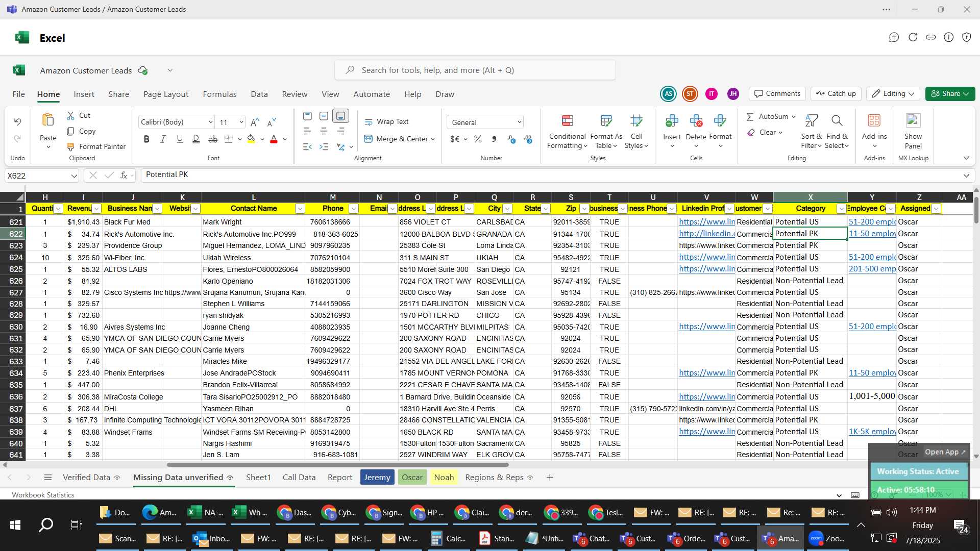Viewport: 980px width, 551px height.
Task: Open Cell Styles gallery
Action: 636,132
